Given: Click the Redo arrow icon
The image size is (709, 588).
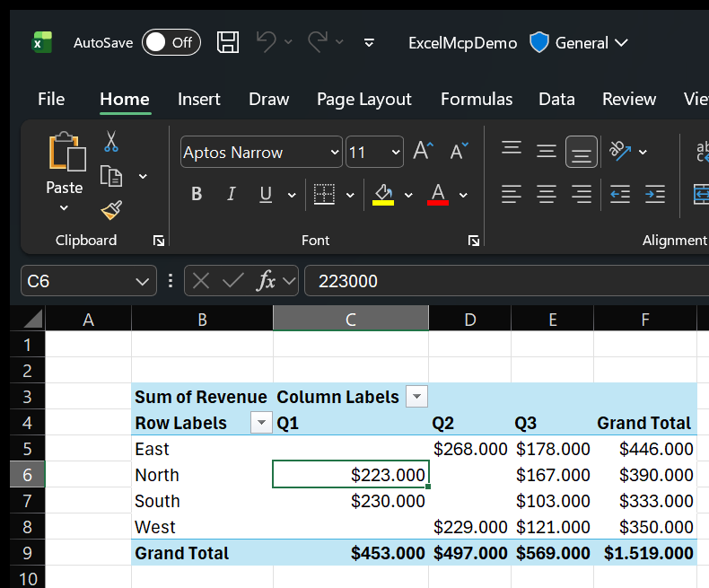Looking at the screenshot, I should click(x=318, y=42).
